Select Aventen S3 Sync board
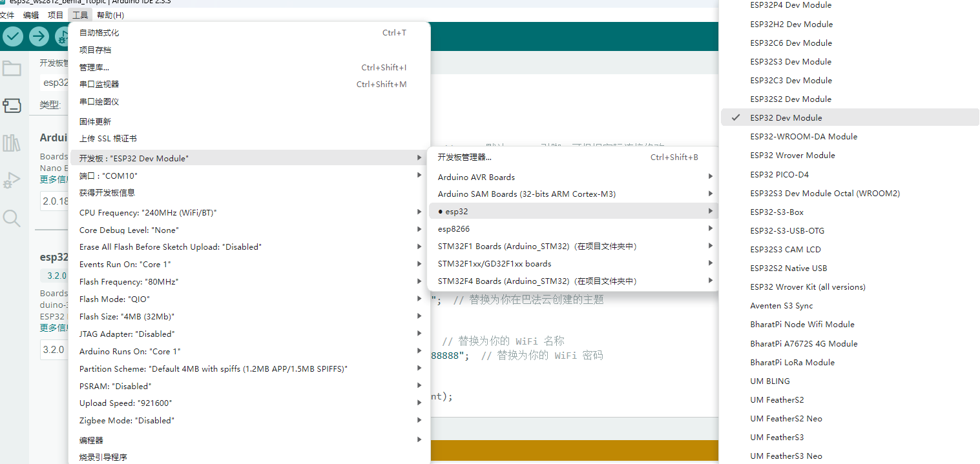The image size is (980, 464). [x=850, y=305]
